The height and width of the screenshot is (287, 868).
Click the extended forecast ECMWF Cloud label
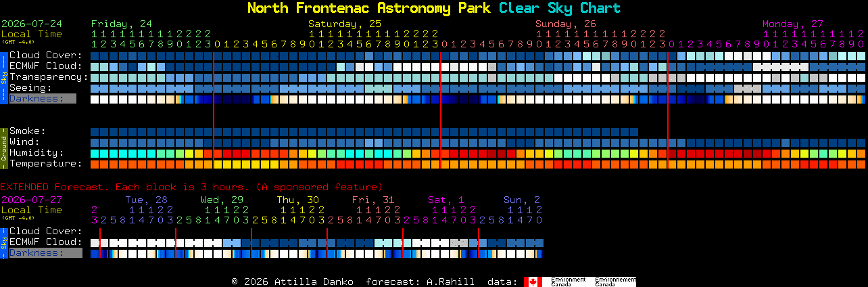[x=46, y=242]
